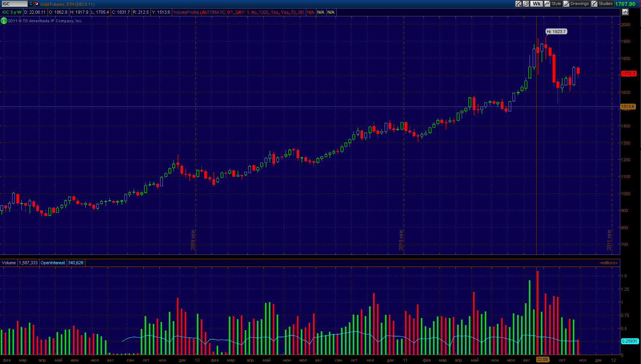Viewport: 641px width, 364px height.
Task: Click the Hi: 1923.7 price bubble
Action: 556,32
